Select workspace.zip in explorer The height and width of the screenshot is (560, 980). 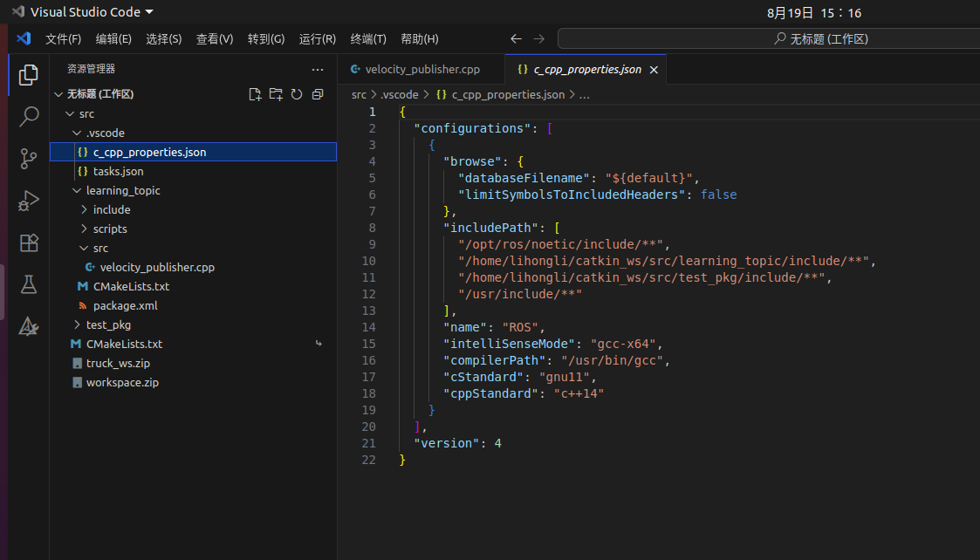pos(193,383)
